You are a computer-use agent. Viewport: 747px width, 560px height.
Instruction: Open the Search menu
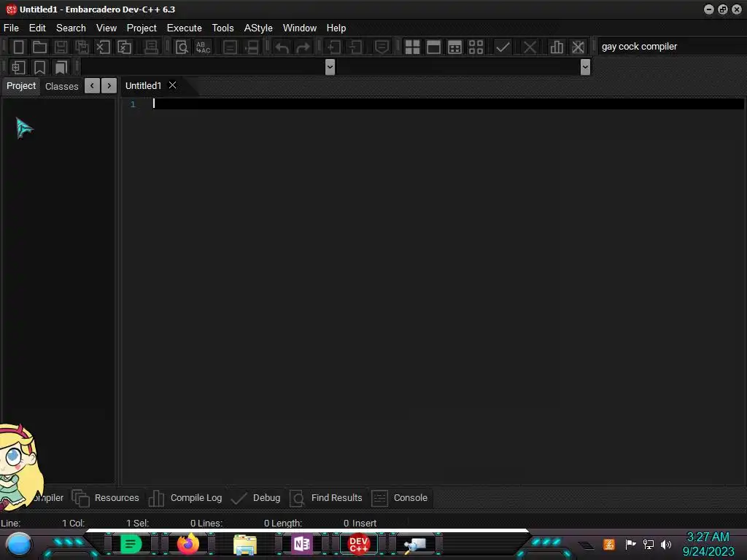pos(71,28)
